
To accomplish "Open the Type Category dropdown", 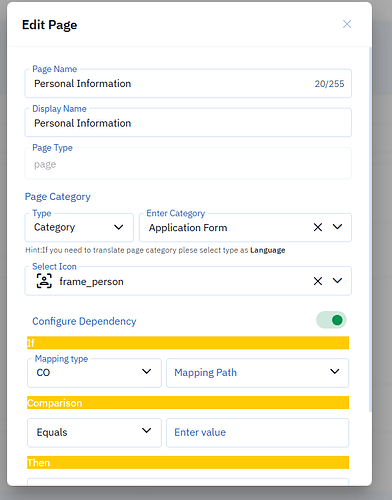I will coord(79,227).
